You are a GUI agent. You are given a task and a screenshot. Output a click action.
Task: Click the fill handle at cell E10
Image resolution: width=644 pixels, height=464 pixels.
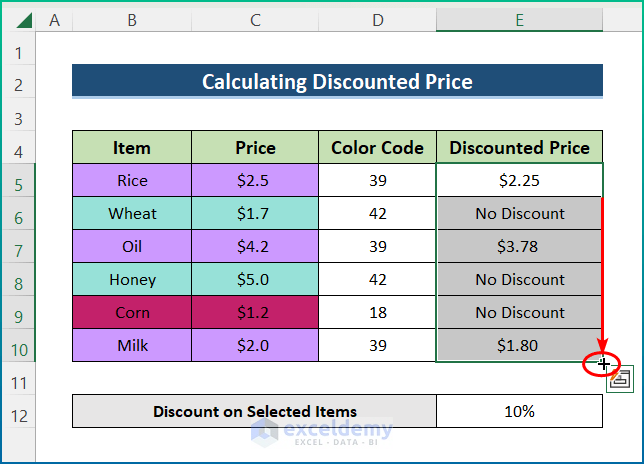coord(603,363)
